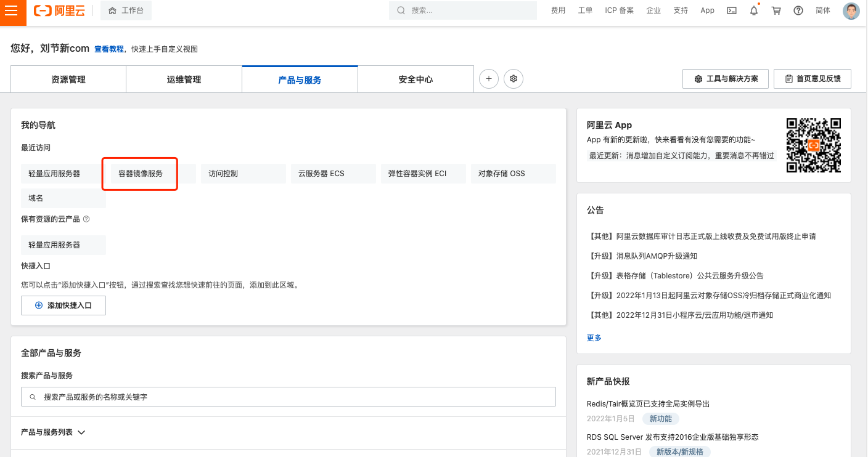Open notice 小程序云/云应用功能/退市通知

(x=681, y=315)
